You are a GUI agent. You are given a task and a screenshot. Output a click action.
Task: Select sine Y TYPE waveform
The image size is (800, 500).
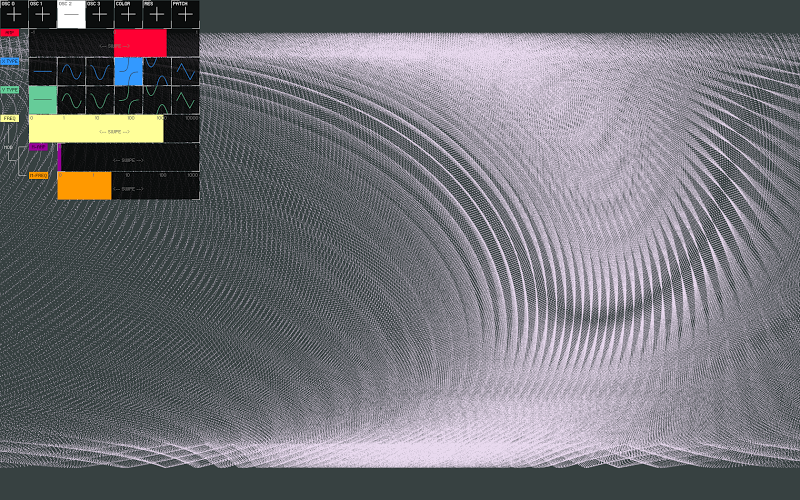(71, 100)
